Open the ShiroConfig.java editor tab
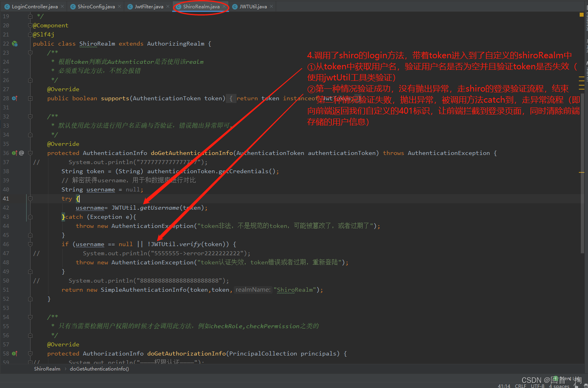588x388 pixels. point(96,6)
